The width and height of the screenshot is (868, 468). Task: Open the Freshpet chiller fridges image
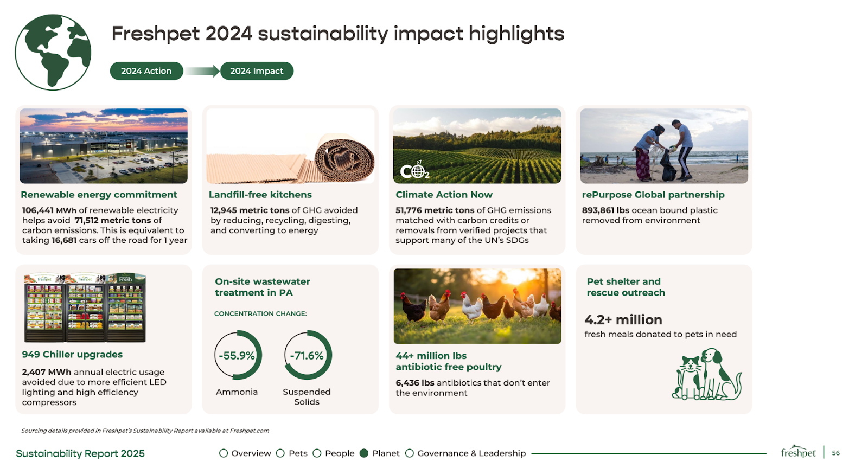pos(85,307)
